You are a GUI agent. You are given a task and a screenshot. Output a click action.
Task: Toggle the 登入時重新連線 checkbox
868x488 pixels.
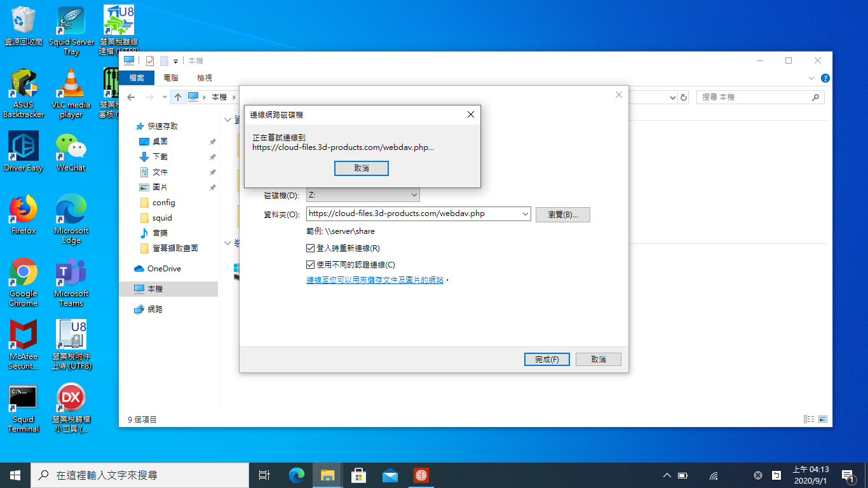311,248
